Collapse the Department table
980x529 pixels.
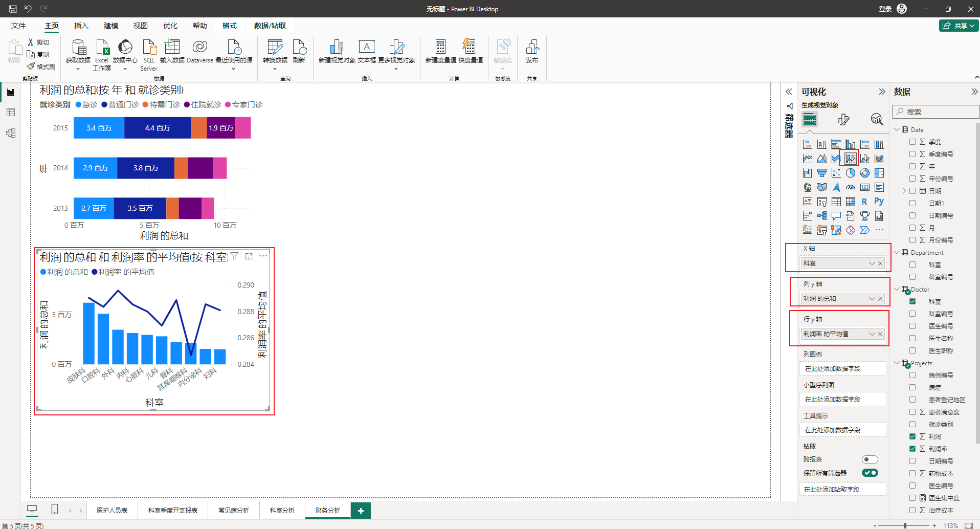[x=897, y=252]
